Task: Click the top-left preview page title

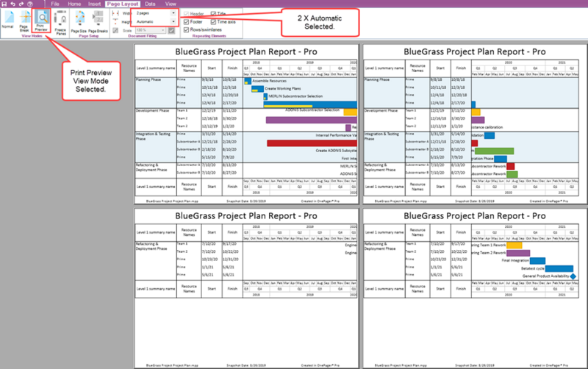Action: [246, 51]
